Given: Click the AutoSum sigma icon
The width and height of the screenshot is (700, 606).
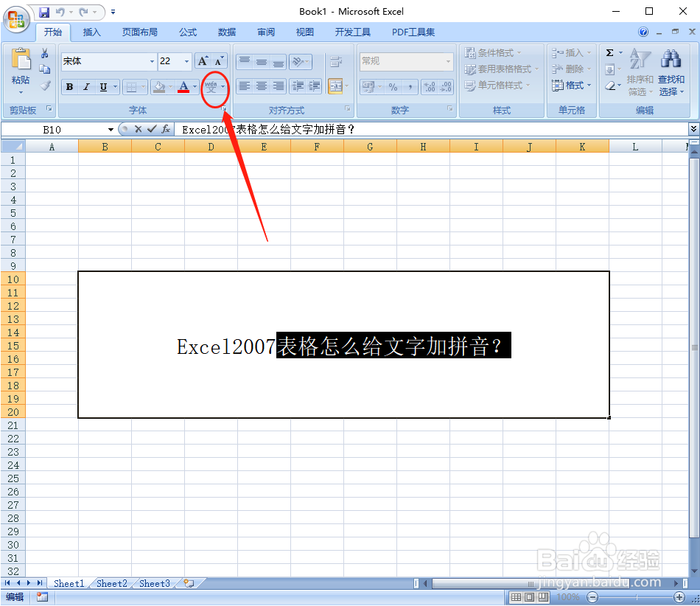Looking at the screenshot, I should (x=610, y=52).
